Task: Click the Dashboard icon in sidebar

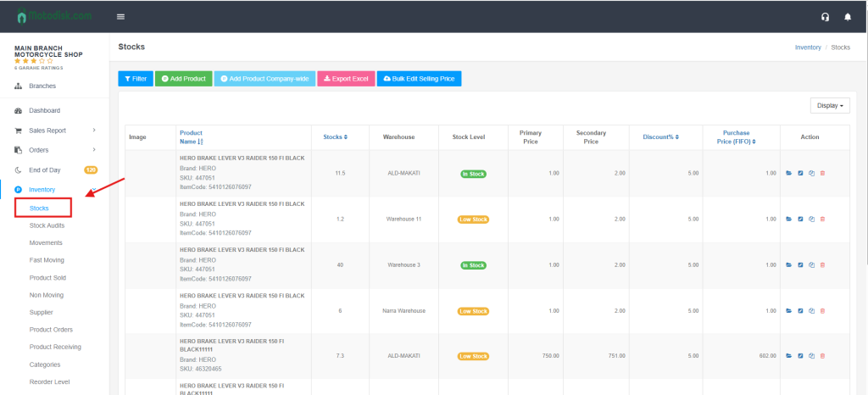Action: point(19,110)
